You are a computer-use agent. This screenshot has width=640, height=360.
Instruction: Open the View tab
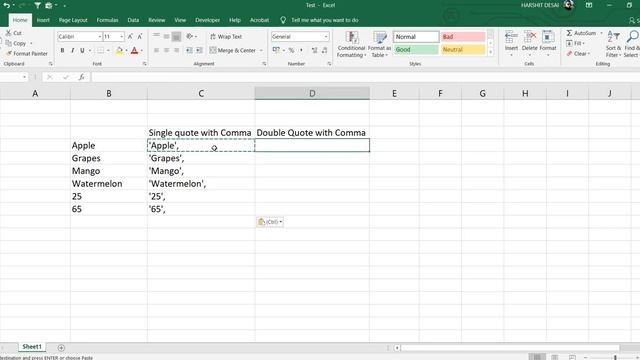pos(180,20)
